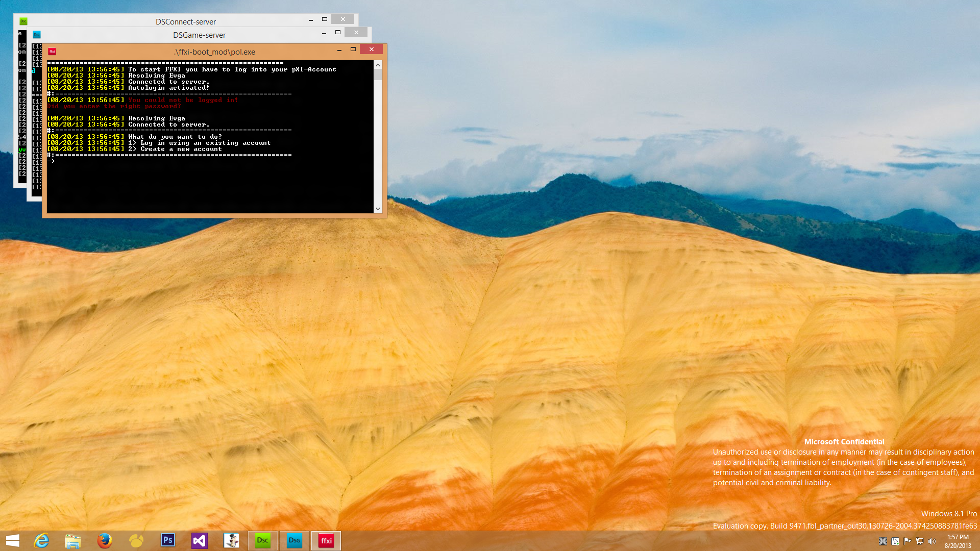The width and height of the screenshot is (980, 551).
Task: Click the MySQL dolphin tray icon
Action: (x=895, y=541)
